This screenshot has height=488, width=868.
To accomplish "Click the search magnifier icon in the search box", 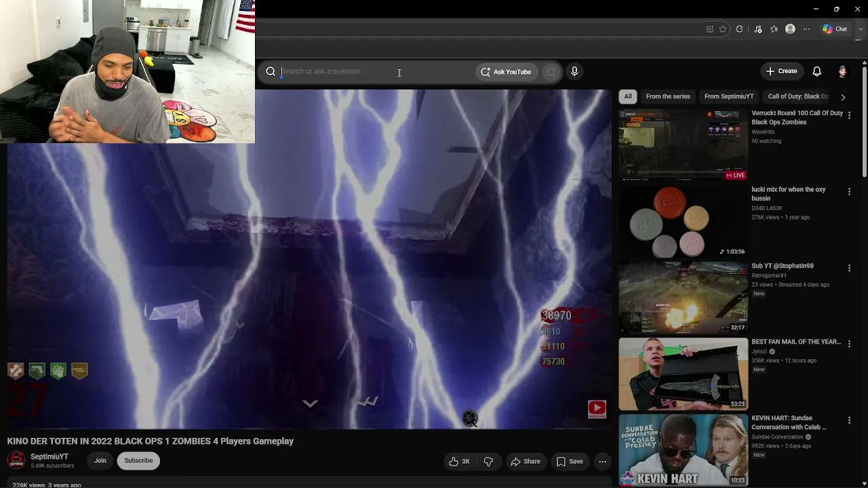I will click(271, 71).
